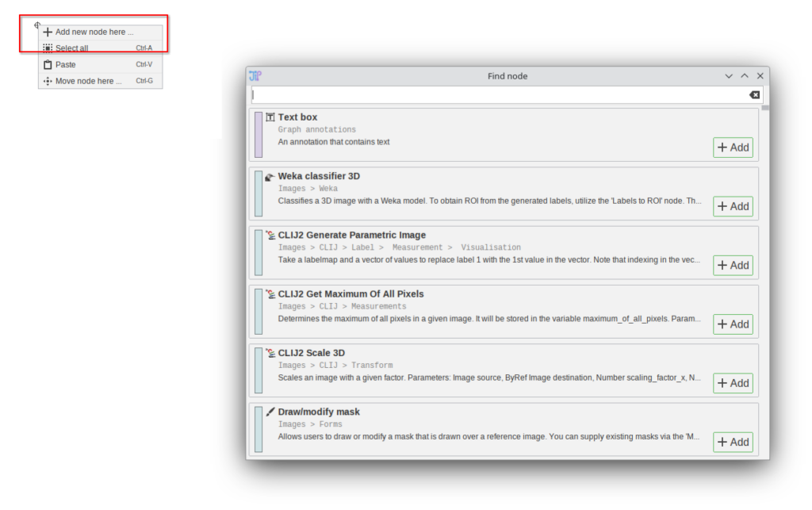Image resolution: width=812 pixels, height=510 pixels.
Task: Clear the search field with backspace icon
Action: click(754, 95)
